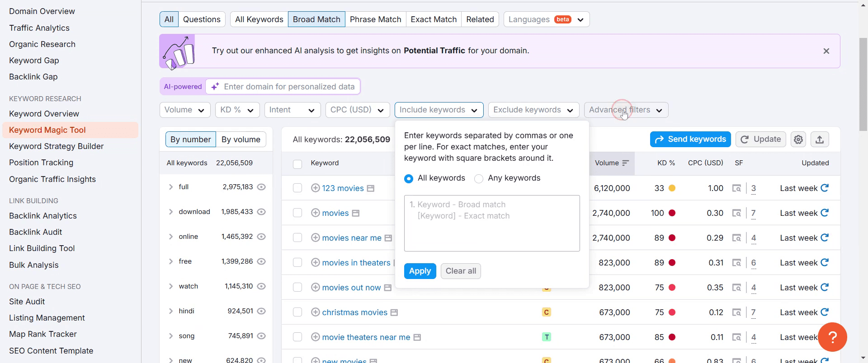Open the Languages beta dropdown
The image size is (868, 363).
547,19
